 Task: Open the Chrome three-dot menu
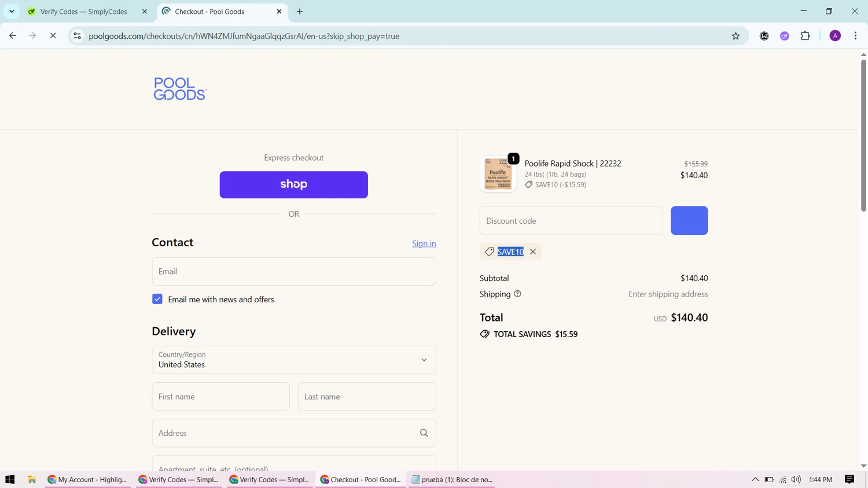click(x=856, y=36)
